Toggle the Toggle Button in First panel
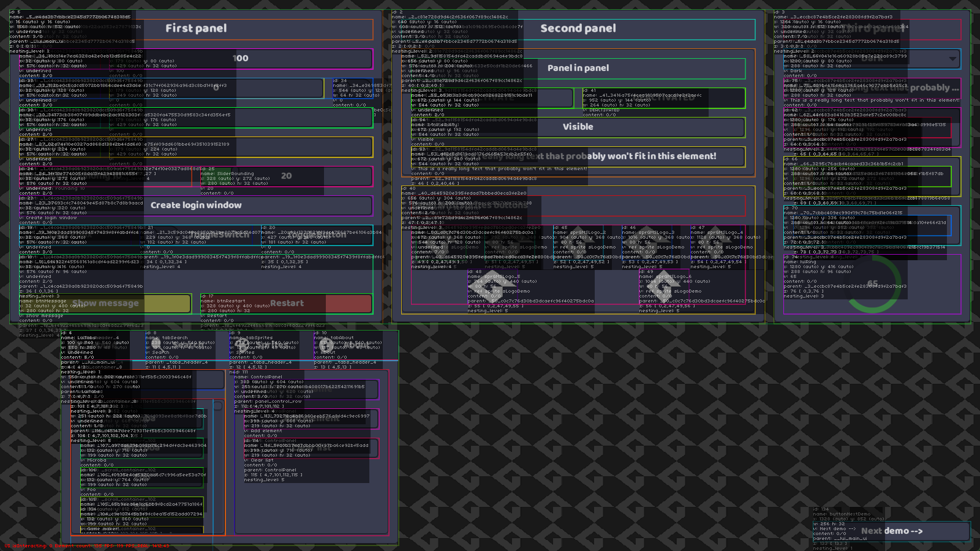 (x=317, y=235)
